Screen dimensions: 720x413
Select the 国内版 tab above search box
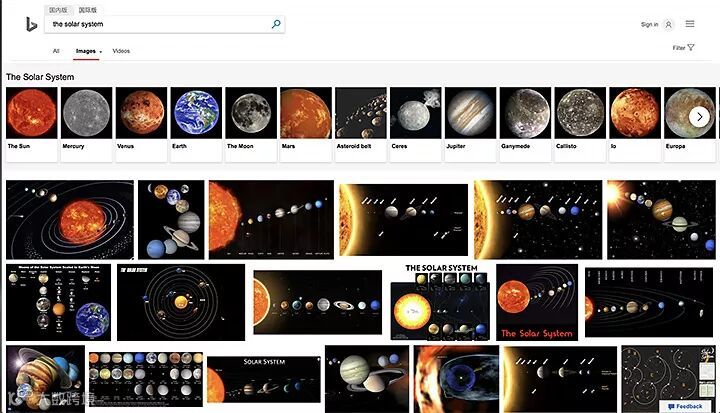[58, 10]
